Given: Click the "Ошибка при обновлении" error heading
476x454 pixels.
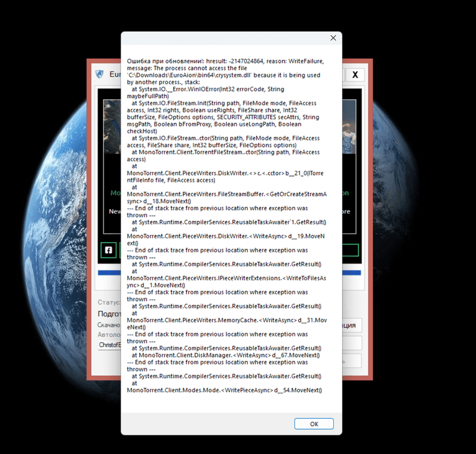Looking at the screenshot, I should click(162, 61).
